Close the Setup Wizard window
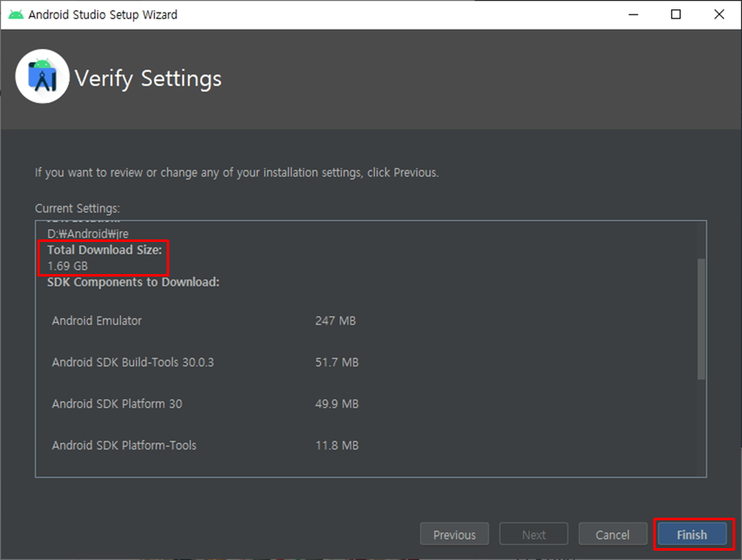Screen dimensions: 742x560 click(x=719, y=14)
